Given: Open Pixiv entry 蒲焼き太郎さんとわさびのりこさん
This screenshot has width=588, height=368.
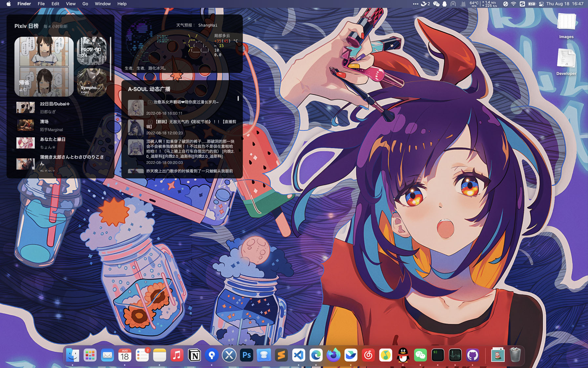Looking at the screenshot, I should click(x=61, y=163).
